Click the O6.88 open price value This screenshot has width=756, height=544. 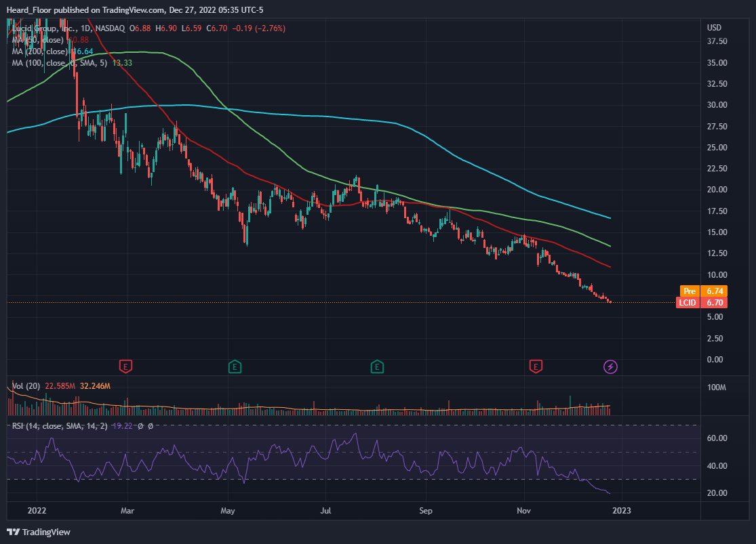(x=140, y=28)
